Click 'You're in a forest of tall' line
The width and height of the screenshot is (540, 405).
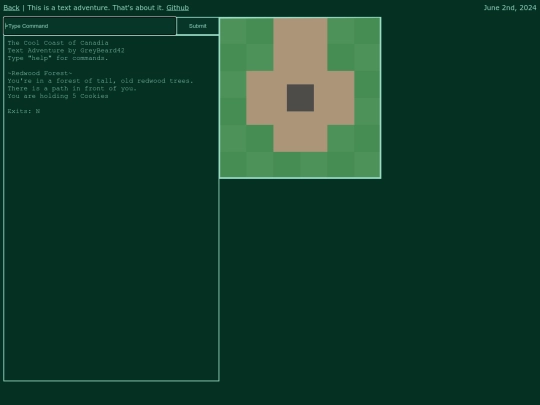pos(100,81)
